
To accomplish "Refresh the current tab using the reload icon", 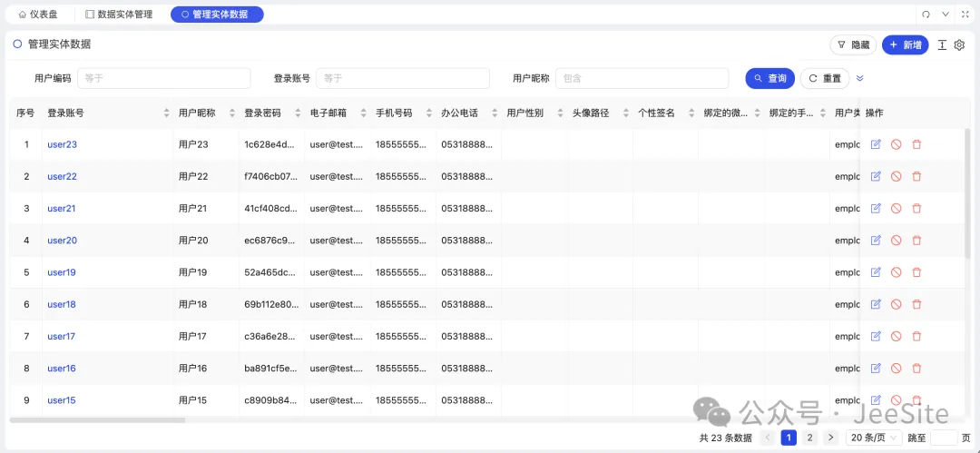I will tap(926, 15).
